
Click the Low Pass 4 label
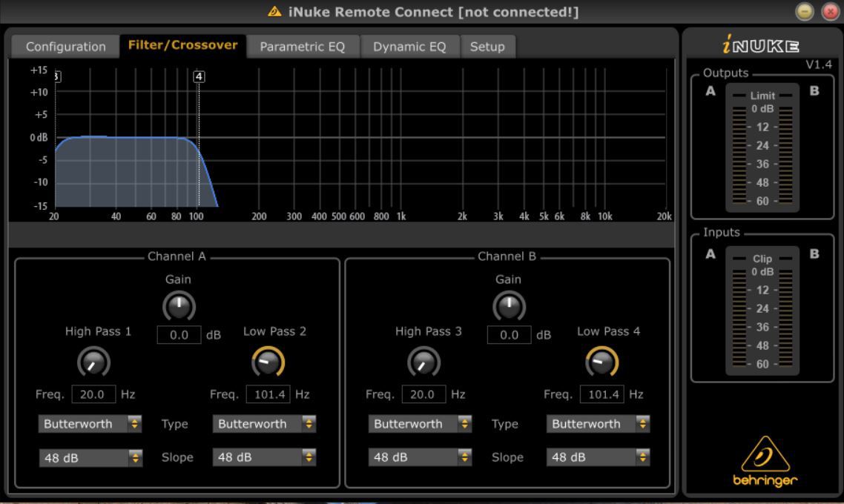(608, 331)
